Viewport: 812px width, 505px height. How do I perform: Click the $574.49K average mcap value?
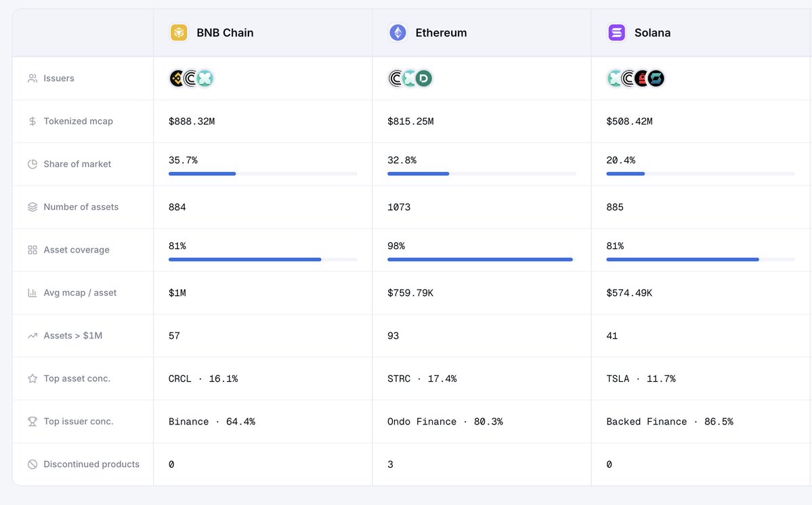coord(629,293)
